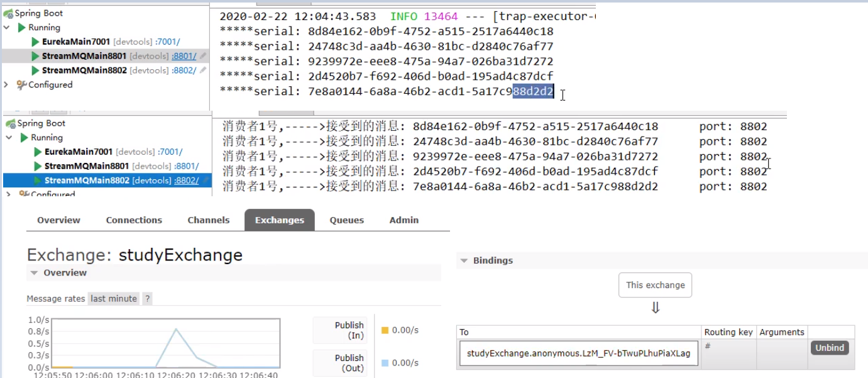Click the Unbind button in the bindings table
The image size is (868, 378).
click(829, 348)
